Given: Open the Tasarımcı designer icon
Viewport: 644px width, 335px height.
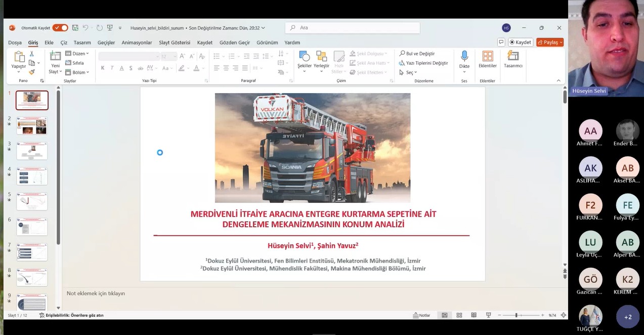Looking at the screenshot, I should 513,56.
